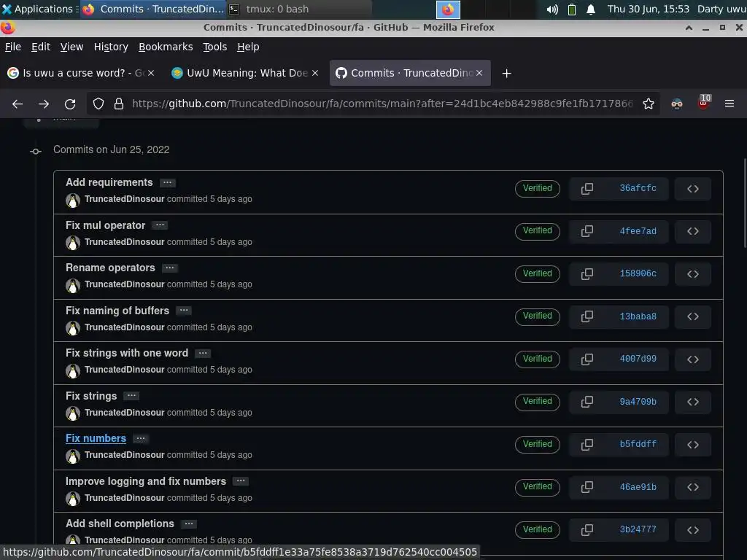Reload the current page
Viewport: 747px width, 560px height.
pyautogui.click(x=70, y=104)
